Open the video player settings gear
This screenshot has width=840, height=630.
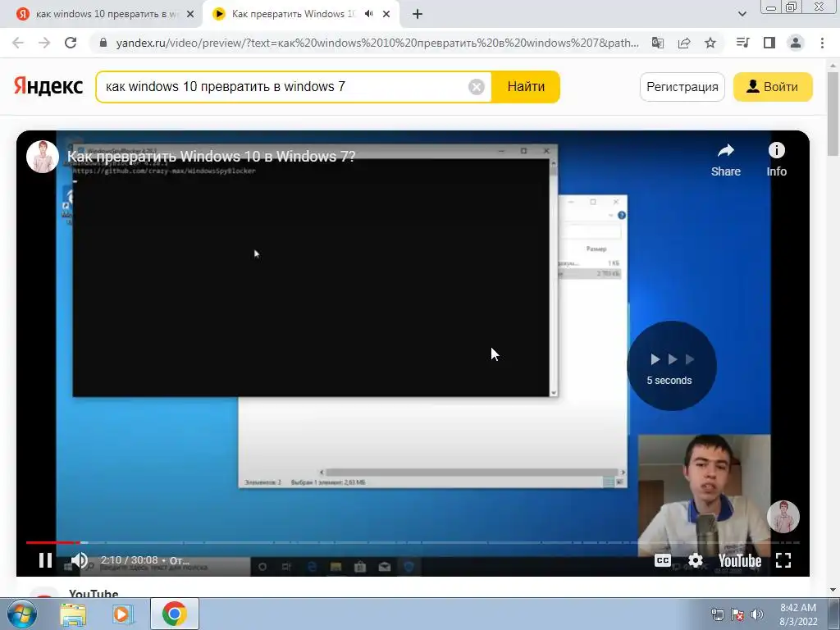coord(696,560)
